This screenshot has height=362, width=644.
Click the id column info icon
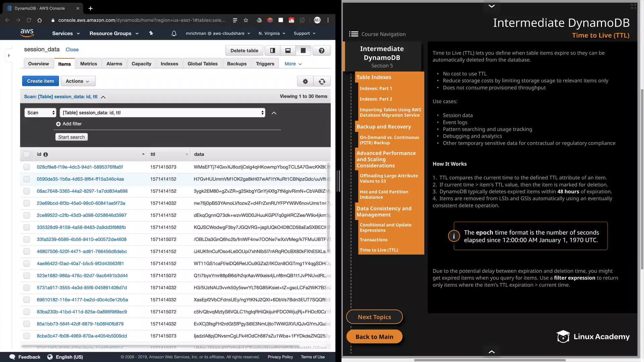(46, 155)
